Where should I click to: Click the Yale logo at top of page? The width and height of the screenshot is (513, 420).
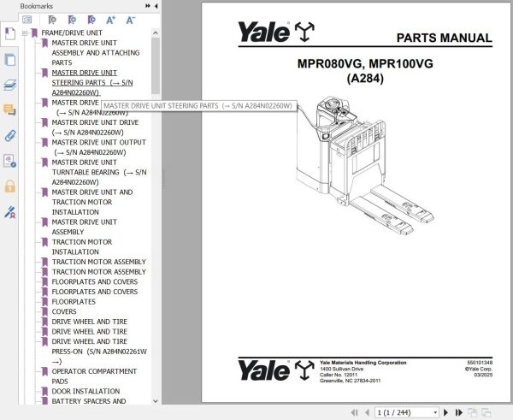point(276,32)
